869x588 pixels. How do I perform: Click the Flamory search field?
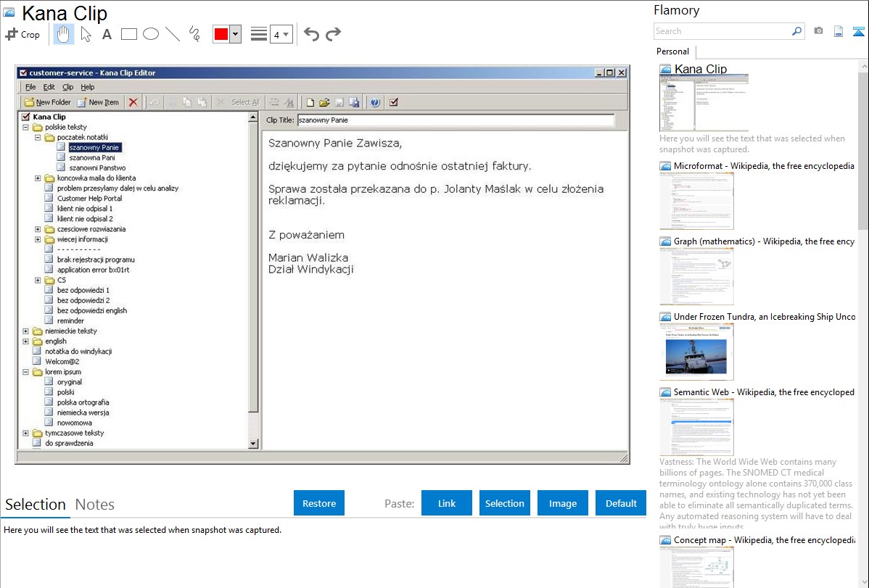pos(722,31)
